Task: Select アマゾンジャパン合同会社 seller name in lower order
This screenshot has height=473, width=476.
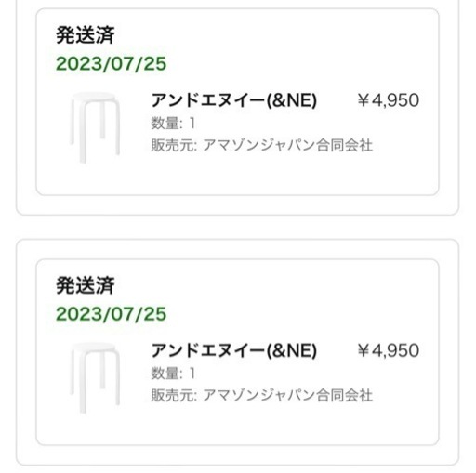Action: (287, 396)
